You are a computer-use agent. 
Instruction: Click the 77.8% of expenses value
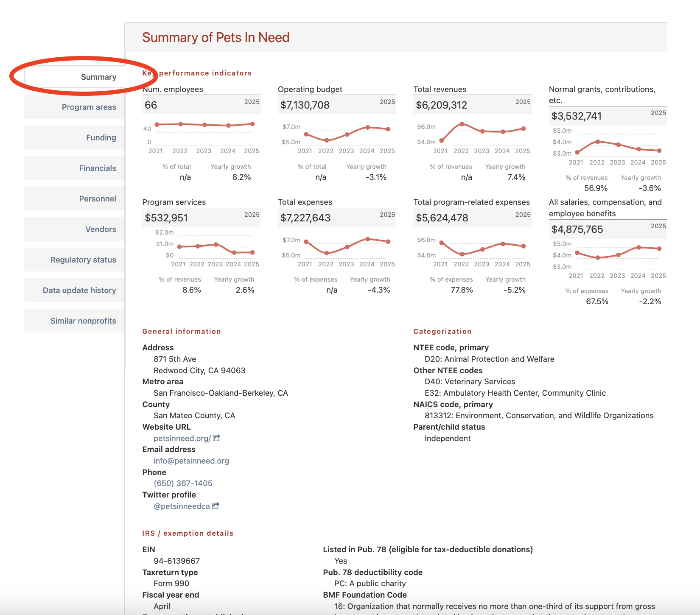(x=462, y=290)
